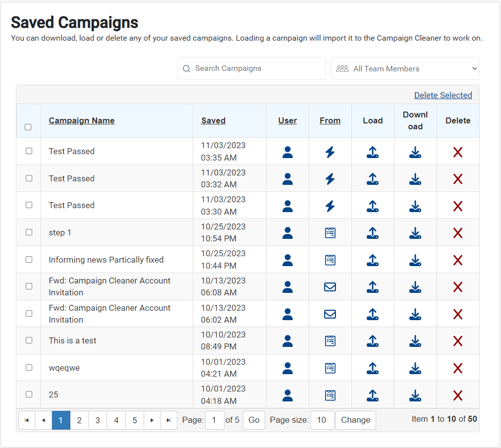Image resolution: width=501 pixels, height=448 pixels.
Task: Download the Test Passed 03:32 AM campaign
Action: [415, 179]
